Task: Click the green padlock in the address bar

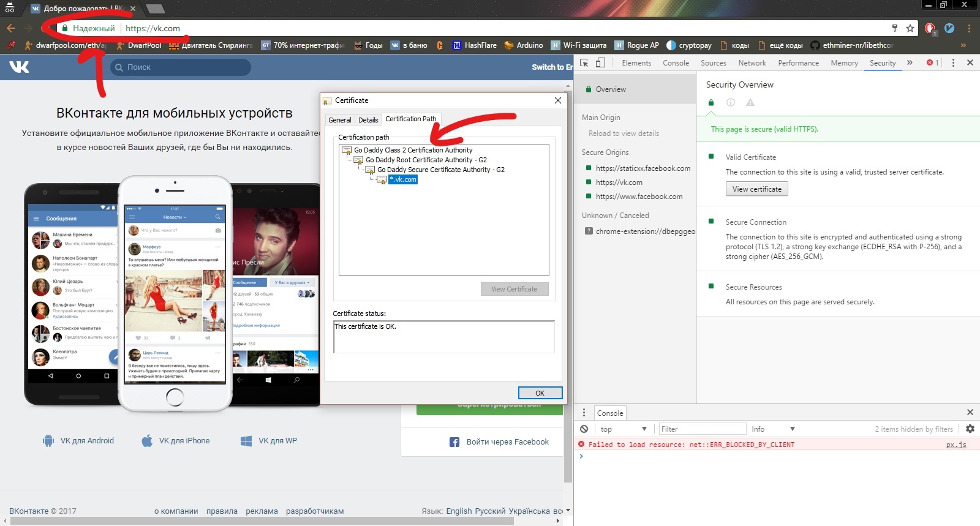Action: pos(65,28)
